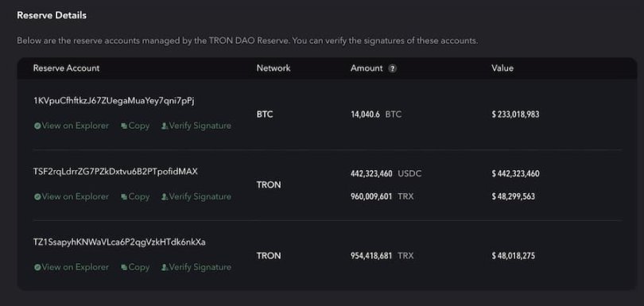This screenshot has width=644, height=306.
Task: Copy the 1KVpuC BTC reserve address
Action: 135,126
